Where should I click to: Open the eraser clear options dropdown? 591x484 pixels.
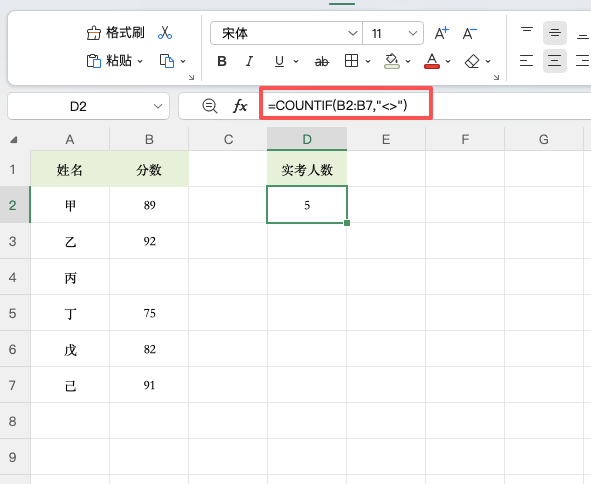pos(488,61)
